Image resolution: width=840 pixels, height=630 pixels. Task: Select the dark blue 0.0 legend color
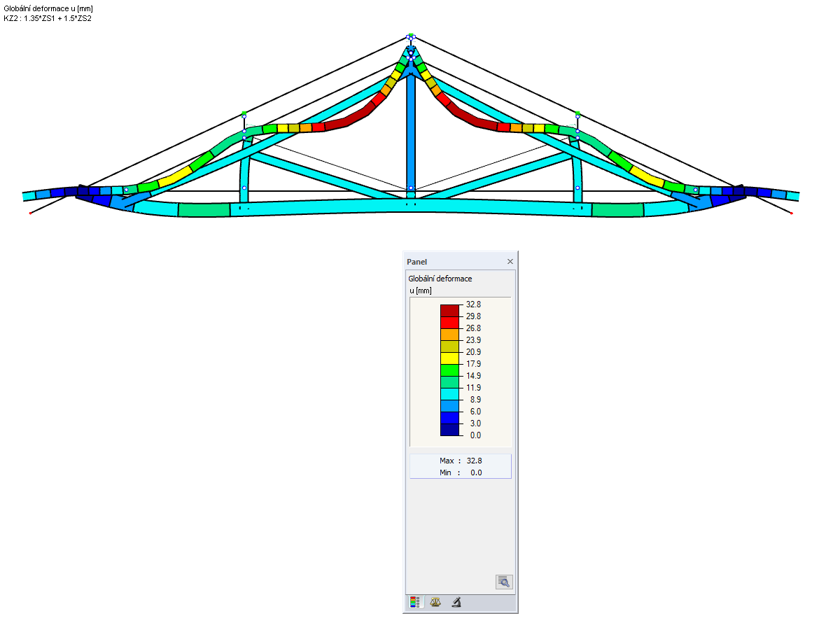(450, 429)
